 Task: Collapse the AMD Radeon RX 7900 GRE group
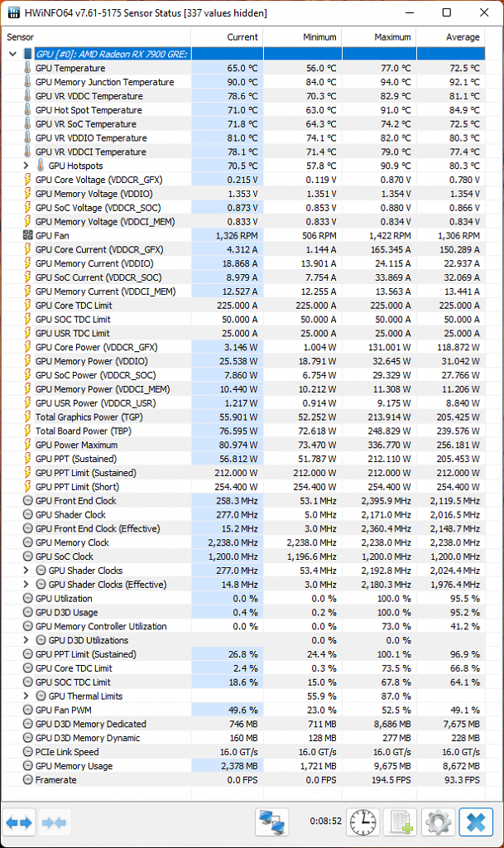click(x=13, y=54)
